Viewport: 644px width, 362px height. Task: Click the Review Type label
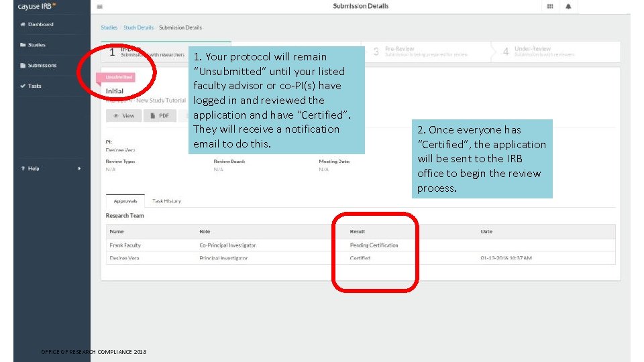(120, 162)
